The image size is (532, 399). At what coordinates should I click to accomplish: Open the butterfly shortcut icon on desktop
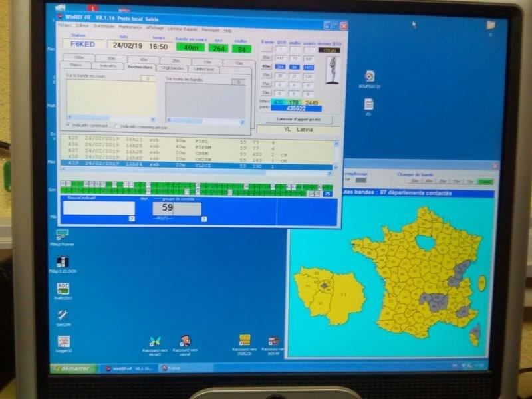(155, 341)
